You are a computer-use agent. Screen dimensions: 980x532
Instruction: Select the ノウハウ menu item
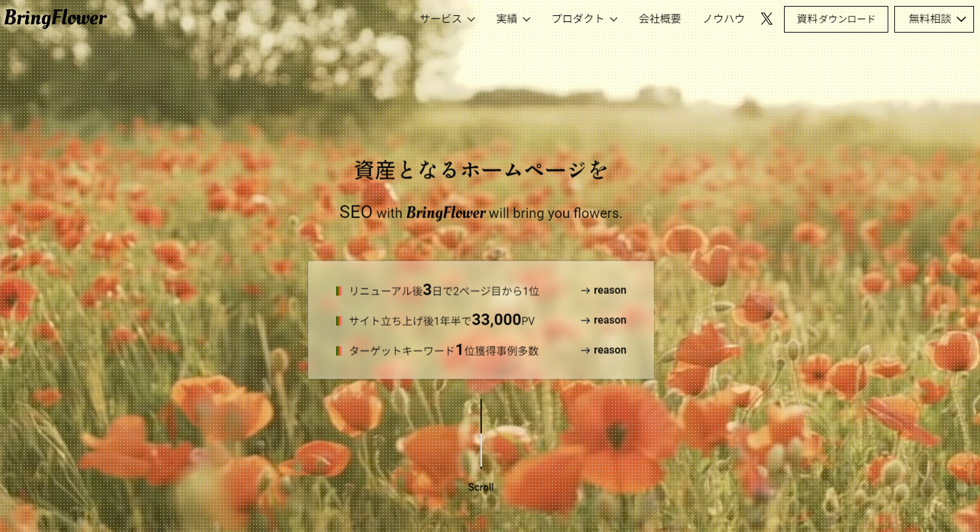point(724,19)
